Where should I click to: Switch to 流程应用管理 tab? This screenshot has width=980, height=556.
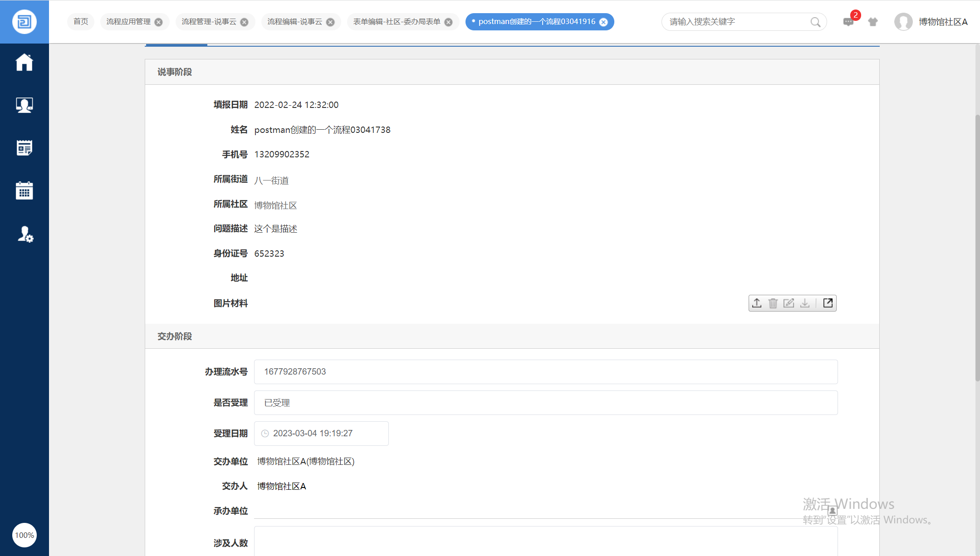pos(128,22)
